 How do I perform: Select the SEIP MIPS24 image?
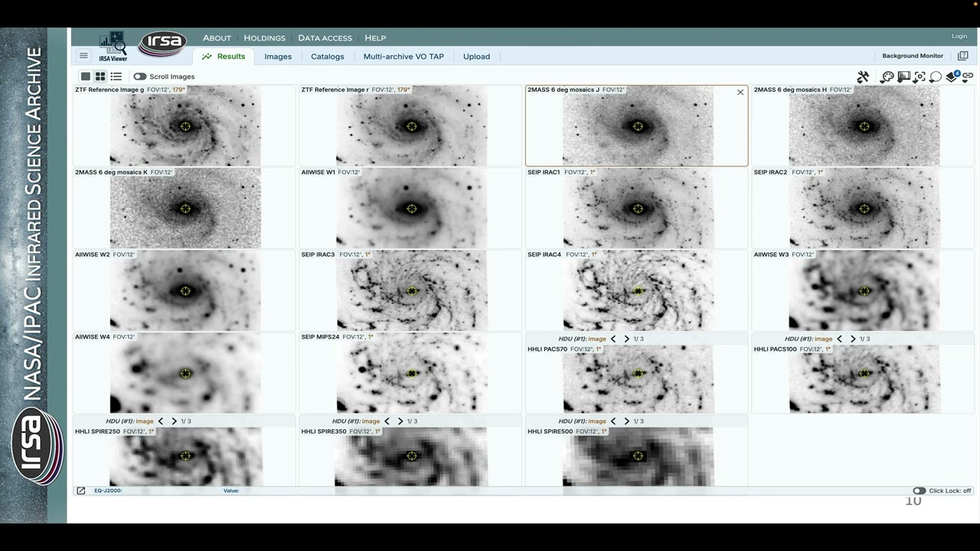(411, 373)
